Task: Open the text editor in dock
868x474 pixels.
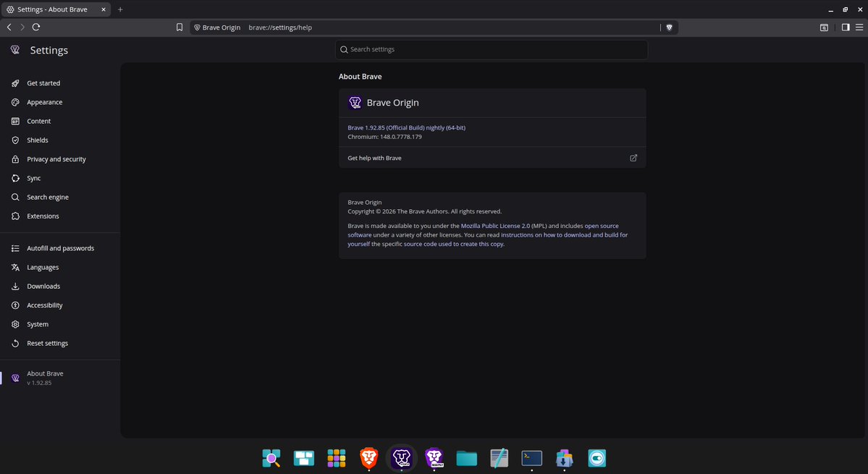Action: point(500,458)
